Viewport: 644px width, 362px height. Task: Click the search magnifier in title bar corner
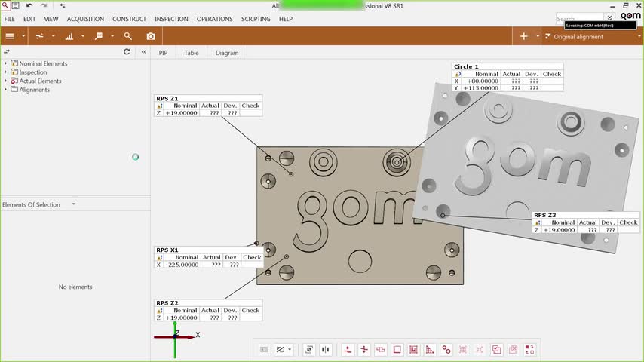[x=5, y=5]
